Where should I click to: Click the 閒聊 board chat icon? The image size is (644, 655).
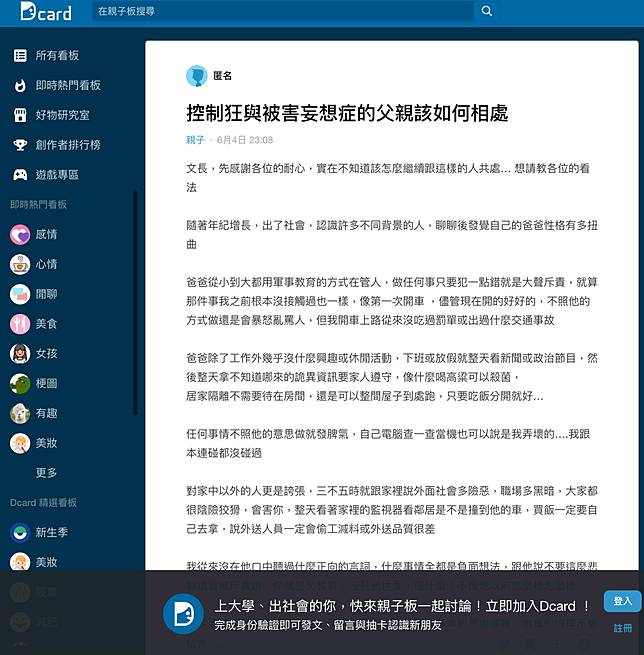pyautogui.click(x=20, y=294)
